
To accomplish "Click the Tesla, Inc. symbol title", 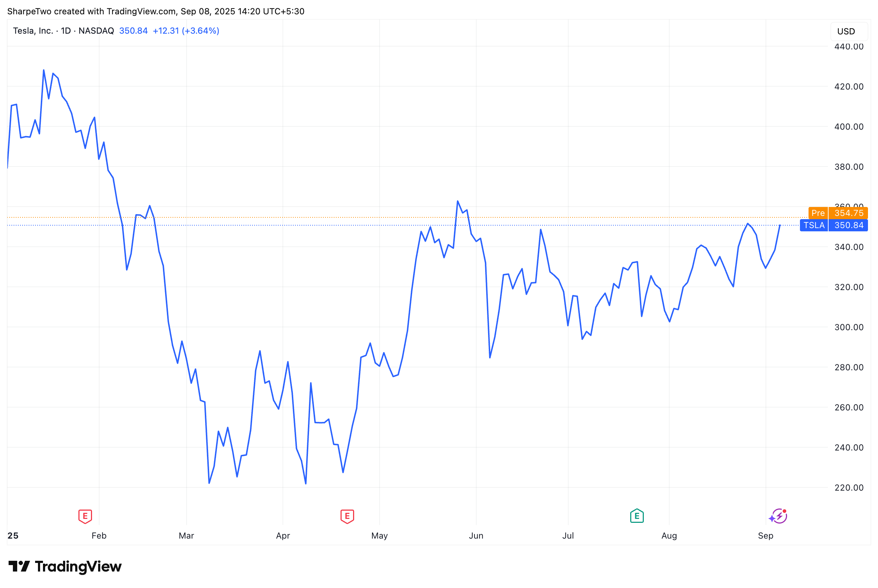I will [x=33, y=31].
